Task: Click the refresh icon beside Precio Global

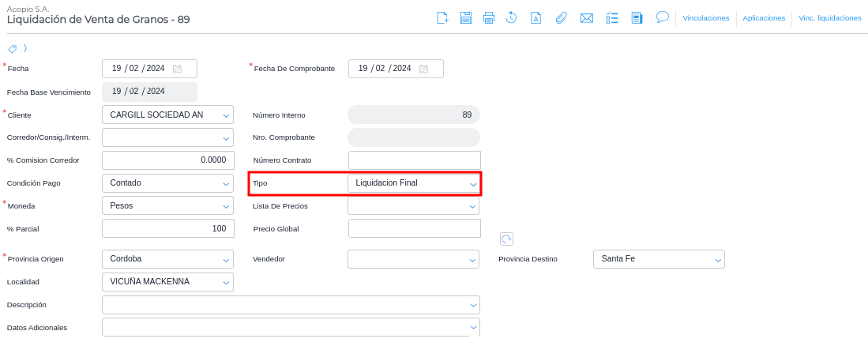Action: [506, 239]
